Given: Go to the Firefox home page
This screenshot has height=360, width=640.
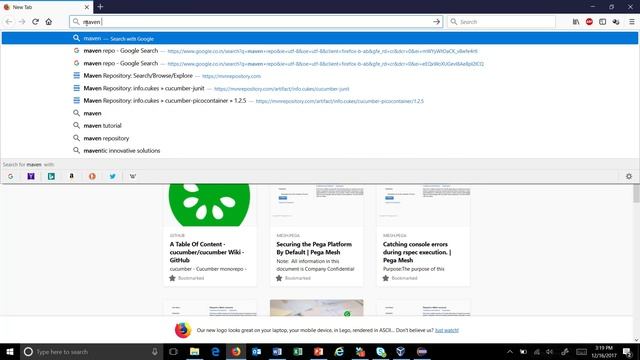Looking at the screenshot, I should (49, 22).
